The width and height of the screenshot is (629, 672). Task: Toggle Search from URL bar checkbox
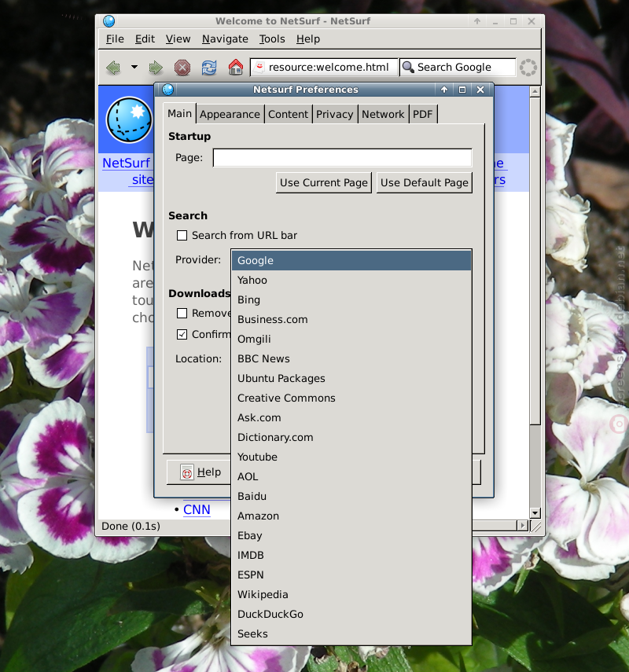point(182,235)
